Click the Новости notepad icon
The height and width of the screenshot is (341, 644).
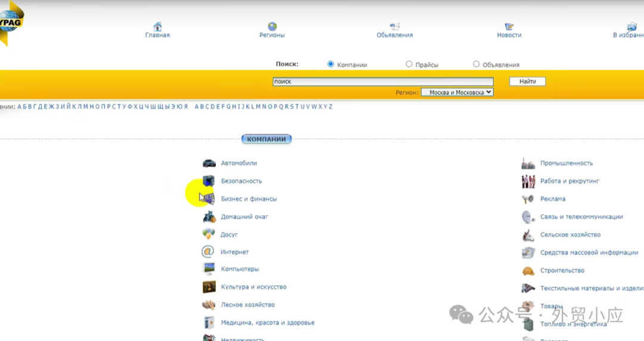tap(509, 27)
